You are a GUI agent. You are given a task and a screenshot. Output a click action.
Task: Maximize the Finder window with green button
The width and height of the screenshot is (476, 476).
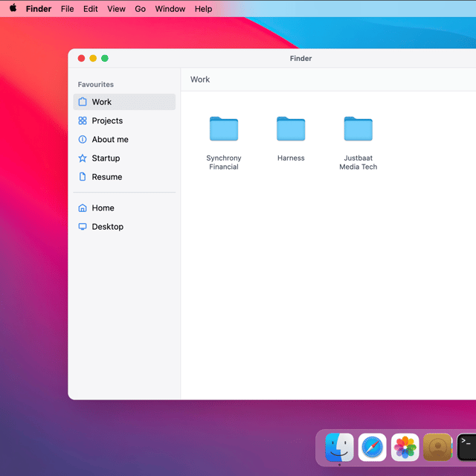pos(105,58)
